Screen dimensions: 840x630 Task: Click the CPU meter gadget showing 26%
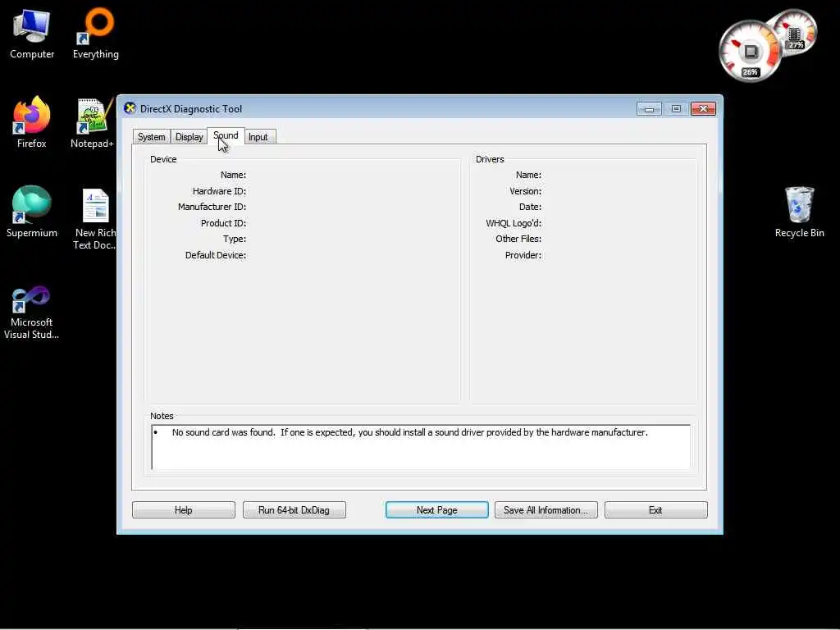point(750,52)
